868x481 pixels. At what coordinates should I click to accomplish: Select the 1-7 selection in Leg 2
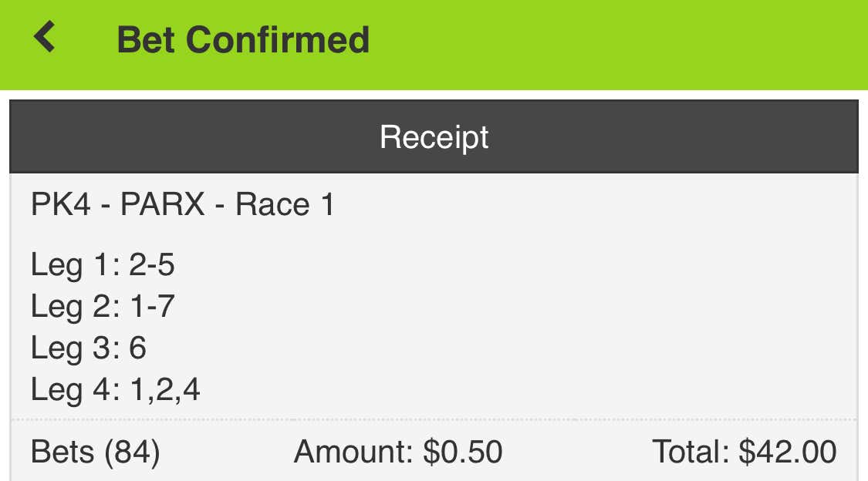tap(151, 307)
